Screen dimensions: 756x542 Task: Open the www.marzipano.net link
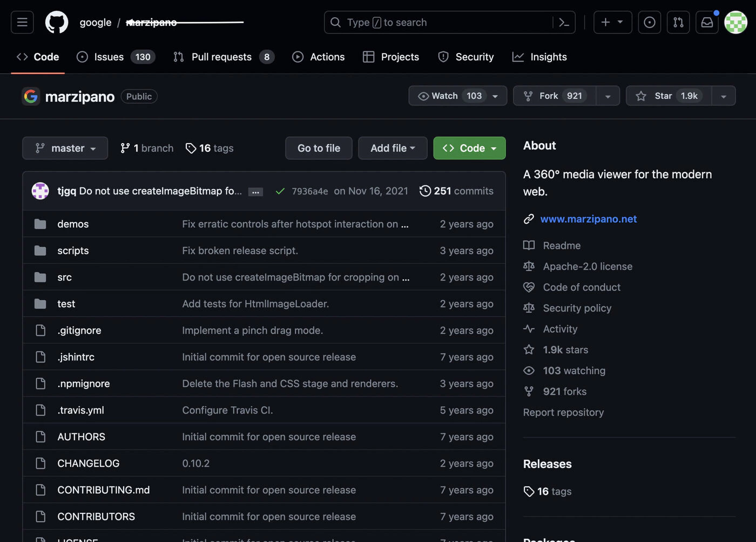(x=588, y=219)
